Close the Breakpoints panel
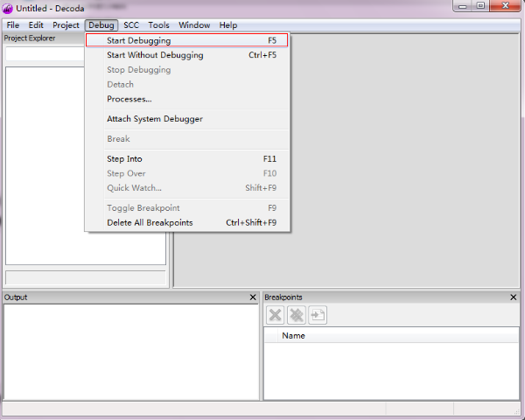Screen dimensions: 525x420 (x=514, y=297)
